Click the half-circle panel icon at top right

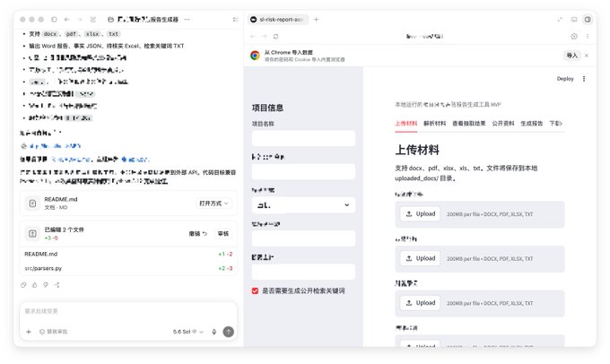(588, 20)
